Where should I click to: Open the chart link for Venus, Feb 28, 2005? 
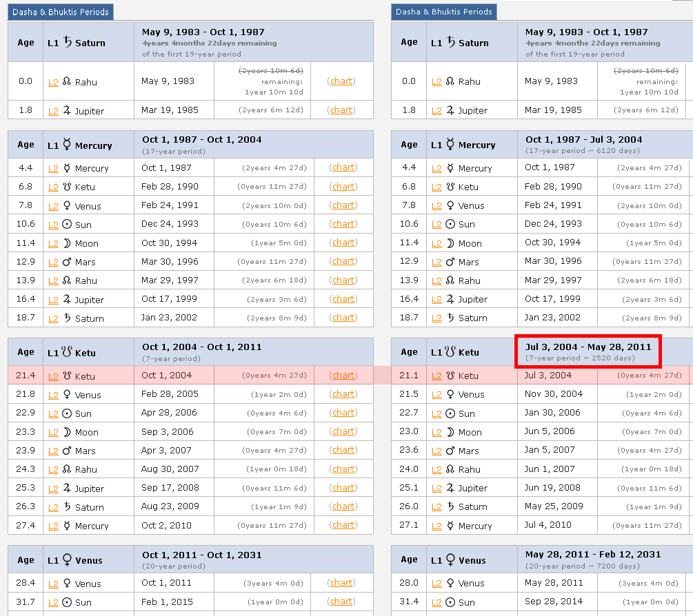(343, 393)
